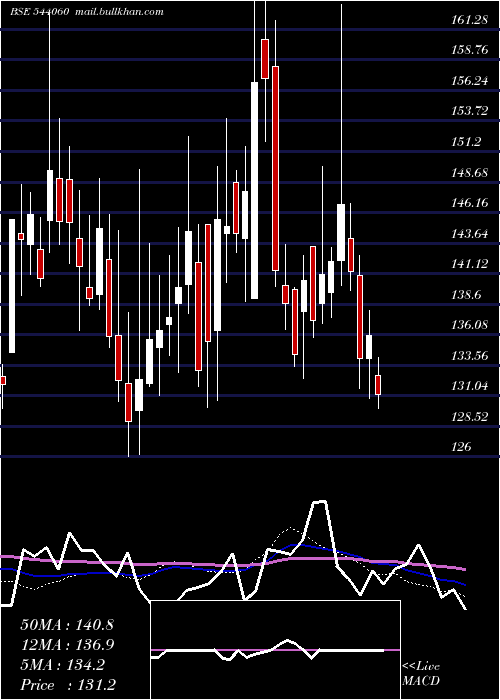The image size is (500, 700).
Task: Select the 141.12 price level label
Action: [x=469, y=264]
